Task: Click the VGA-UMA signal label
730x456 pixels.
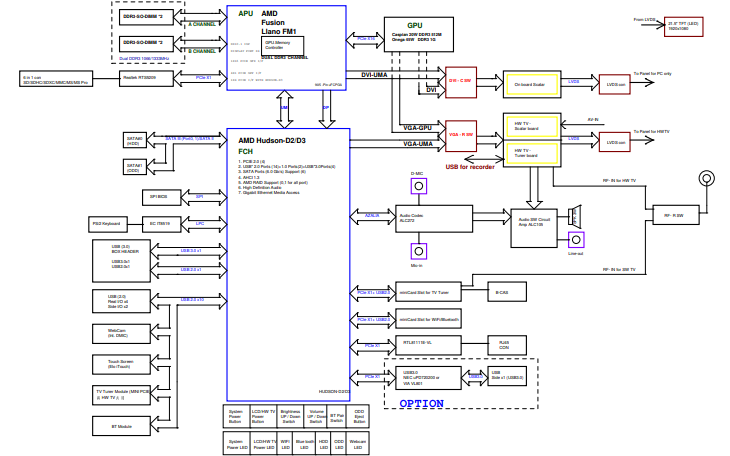Action: (x=418, y=144)
